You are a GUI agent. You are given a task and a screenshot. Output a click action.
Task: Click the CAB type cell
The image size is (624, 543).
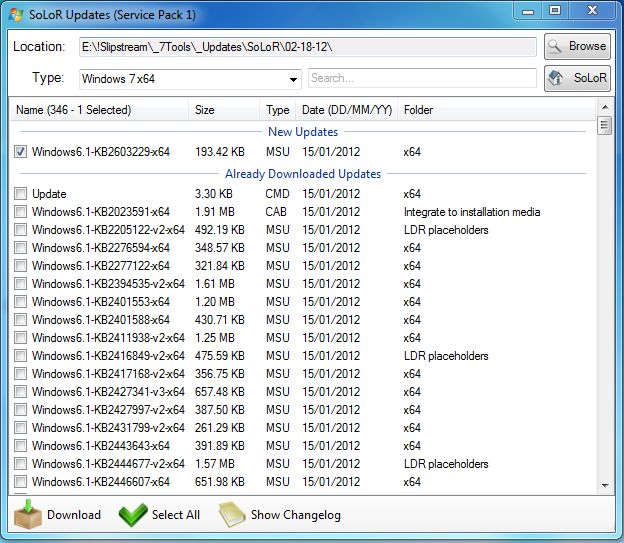(276, 212)
